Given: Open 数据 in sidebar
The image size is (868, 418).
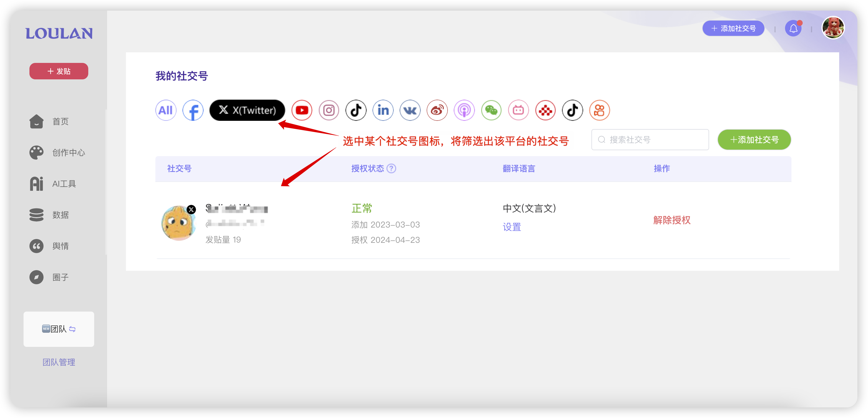Looking at the screenshot, I should coord(49,215).
